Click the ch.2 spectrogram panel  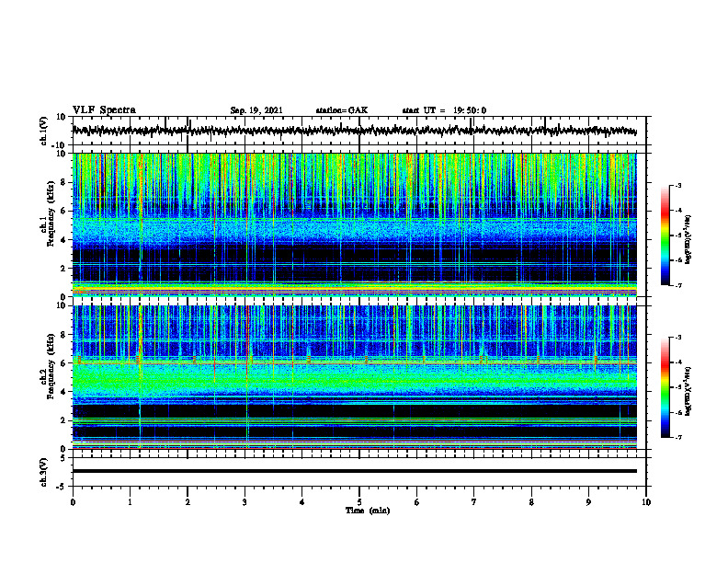[354, 377]
